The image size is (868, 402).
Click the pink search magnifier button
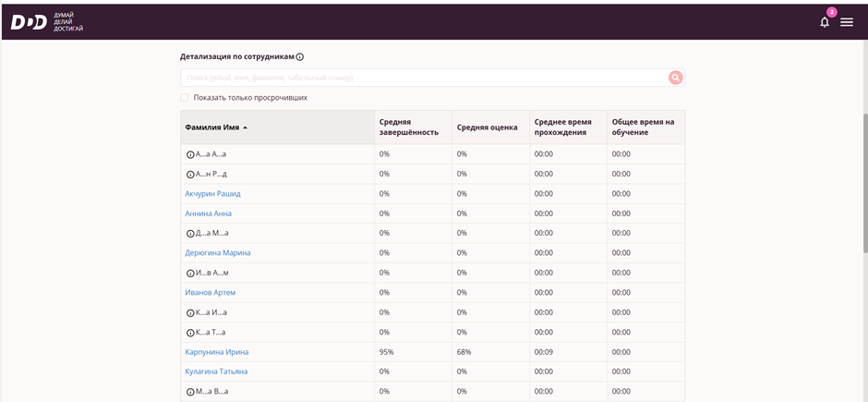point(676,79)
